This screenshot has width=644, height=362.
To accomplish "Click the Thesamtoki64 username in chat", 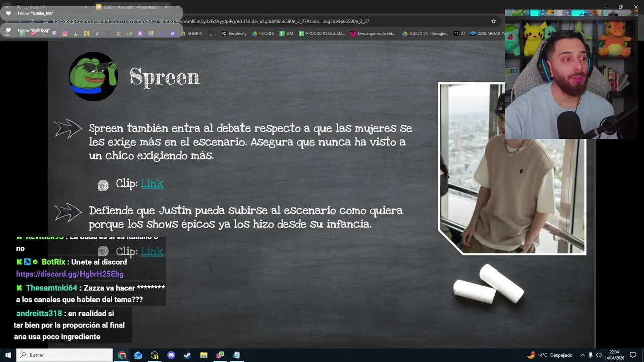I will [52, 288].
